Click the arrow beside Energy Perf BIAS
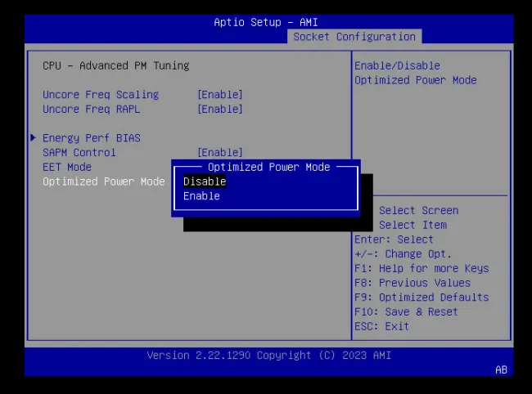 [x=33, y=137]
